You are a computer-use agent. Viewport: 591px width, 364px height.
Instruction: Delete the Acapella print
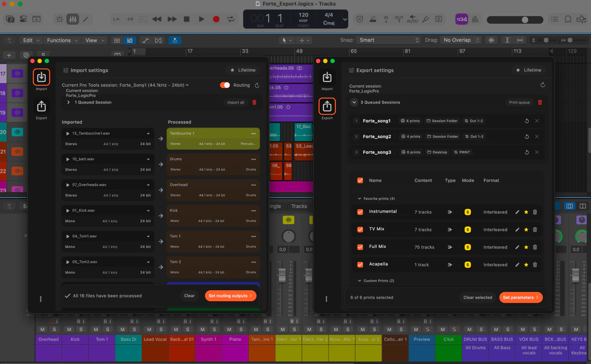point(535,265)
